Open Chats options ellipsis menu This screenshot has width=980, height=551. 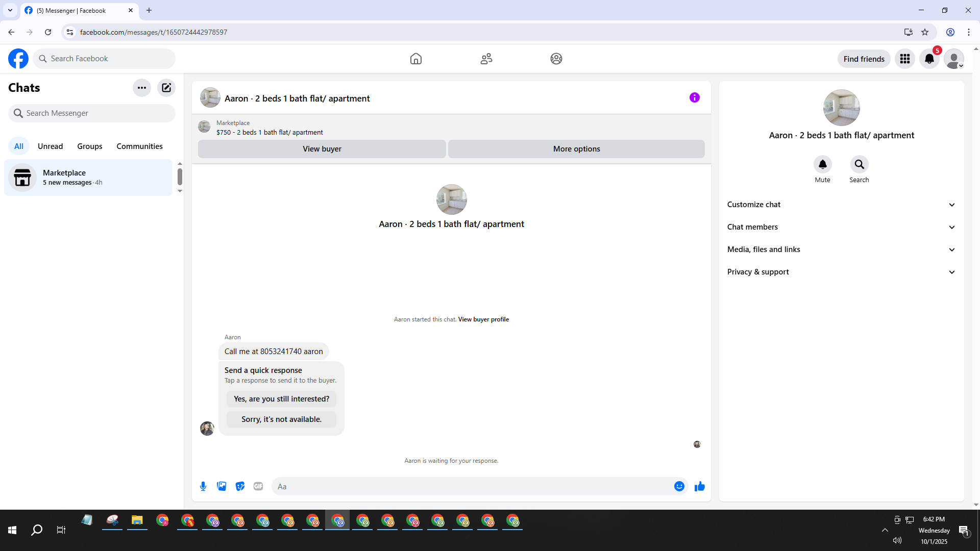click(x=142, y=88)
